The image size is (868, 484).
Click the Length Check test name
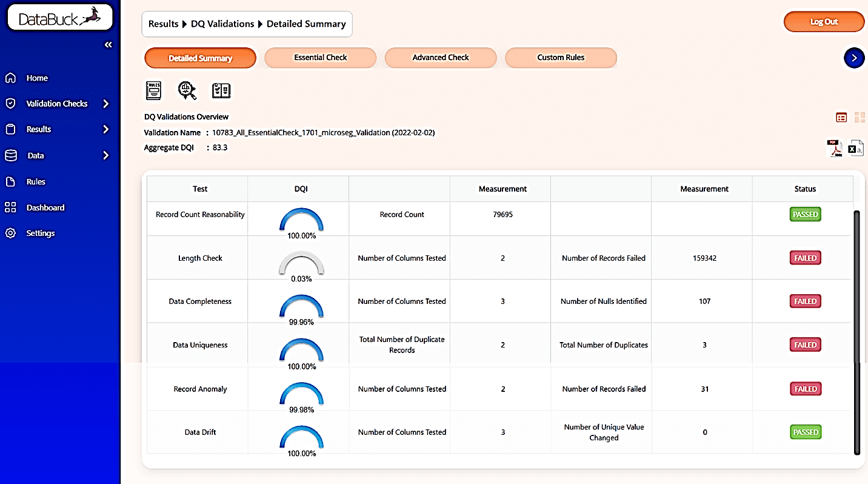coord(200,258)
